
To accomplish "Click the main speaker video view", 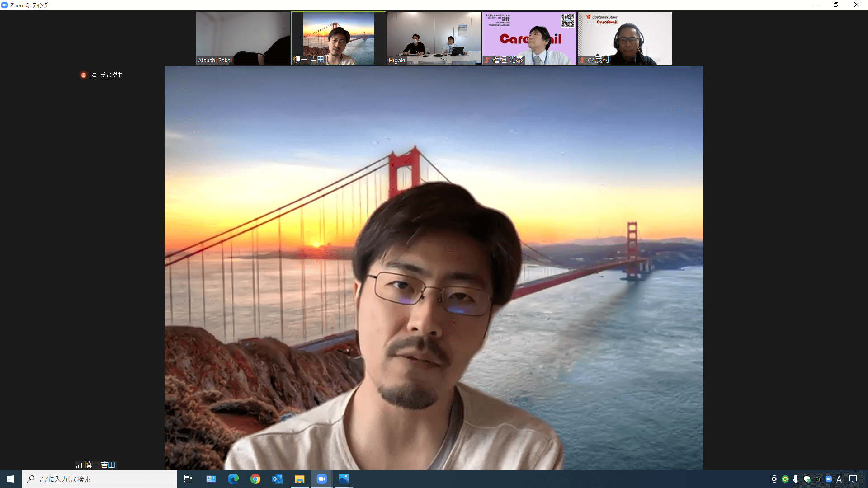I will [434, 268].
